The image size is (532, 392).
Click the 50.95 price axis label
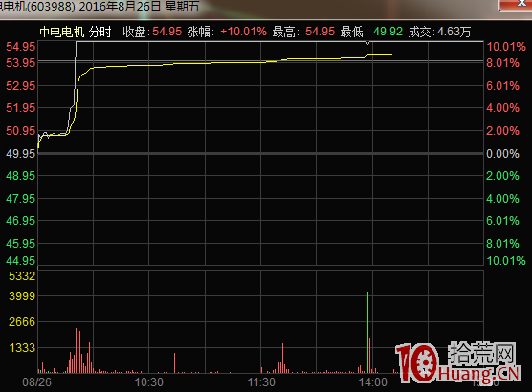(x=21, y=131)
